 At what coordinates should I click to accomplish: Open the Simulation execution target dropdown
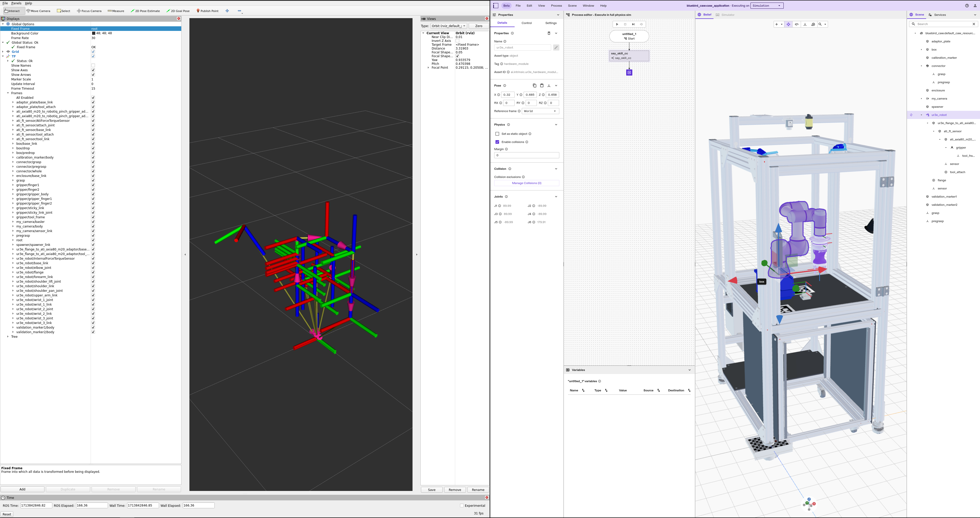click(767, 5)
